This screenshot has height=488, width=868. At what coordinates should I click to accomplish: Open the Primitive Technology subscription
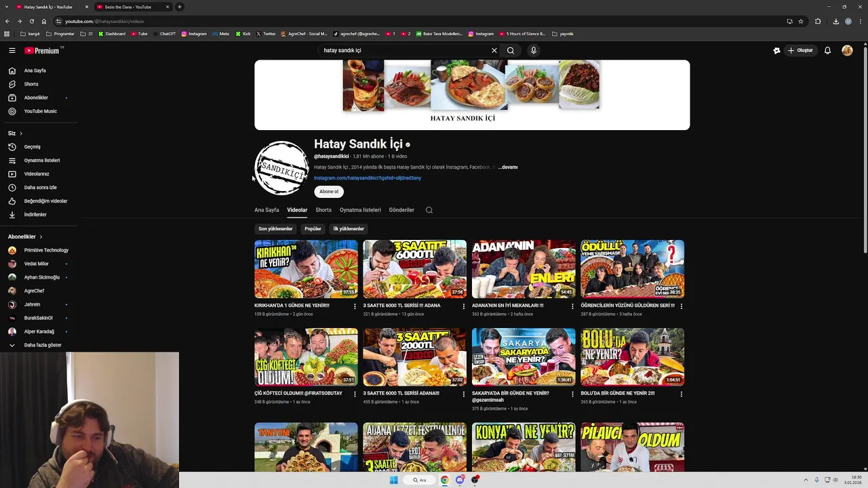[38, 250]
